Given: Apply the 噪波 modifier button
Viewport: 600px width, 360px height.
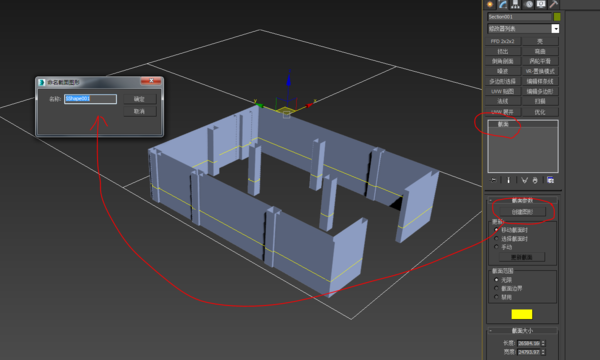Looking at the screenshot, I should (503, 71).
